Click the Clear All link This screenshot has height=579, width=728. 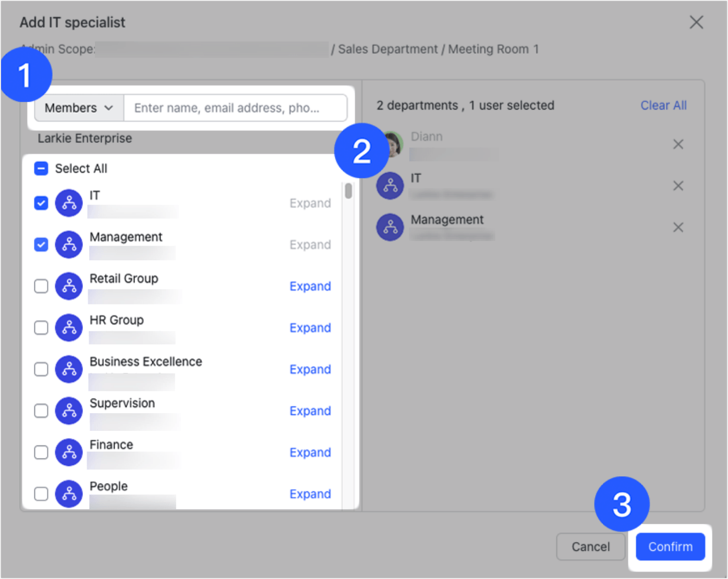click(x=663, y=105)
